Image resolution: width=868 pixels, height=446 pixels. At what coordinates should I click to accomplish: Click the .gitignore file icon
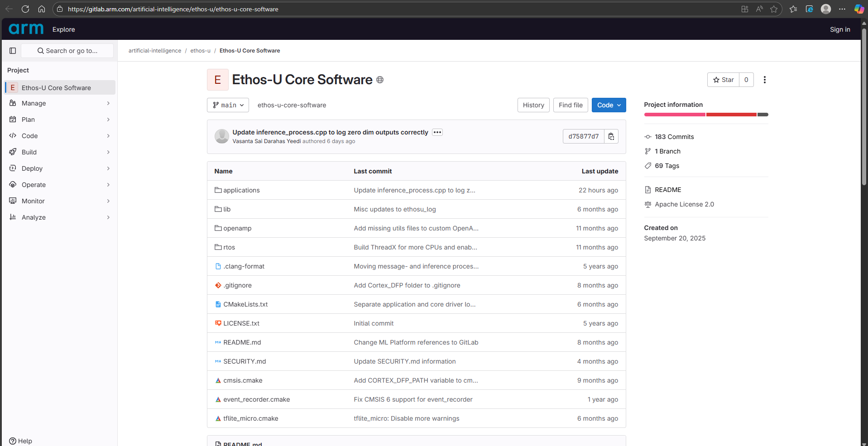tap(218, 285)
